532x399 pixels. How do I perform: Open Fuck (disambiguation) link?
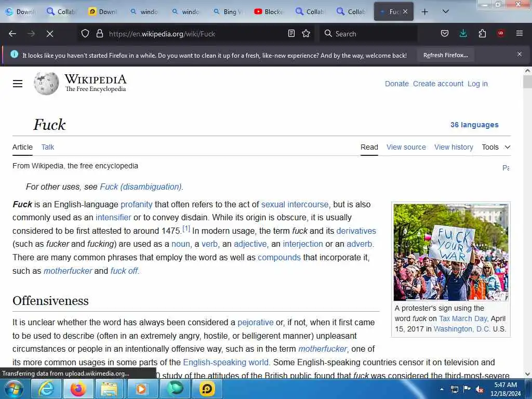point(140,187)
